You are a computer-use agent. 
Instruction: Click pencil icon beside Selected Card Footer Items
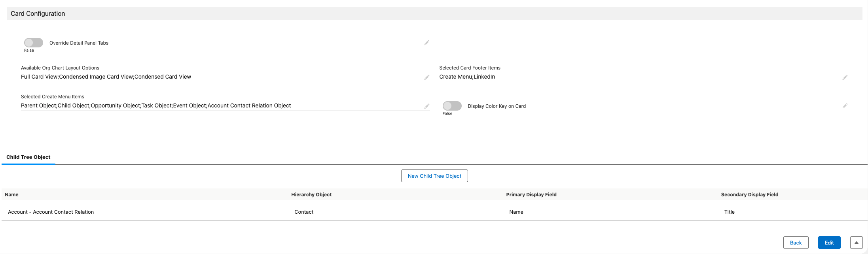[x=845, y=77]
